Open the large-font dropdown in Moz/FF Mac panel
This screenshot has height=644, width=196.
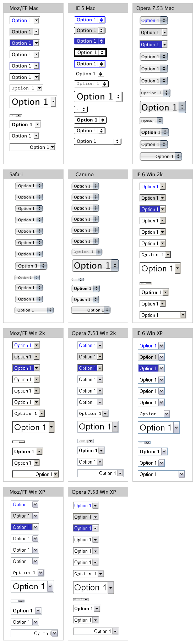33,102
